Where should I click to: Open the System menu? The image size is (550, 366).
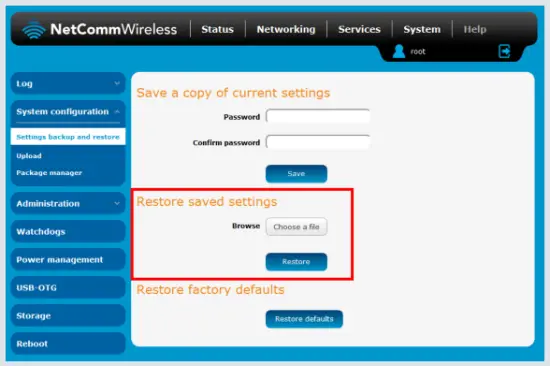(x=422, y=29)
